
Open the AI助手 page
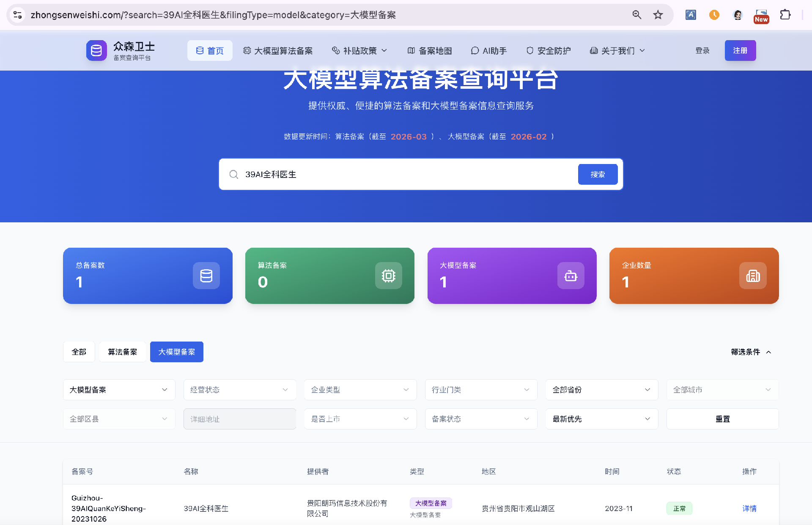click(x=489, y=51)
